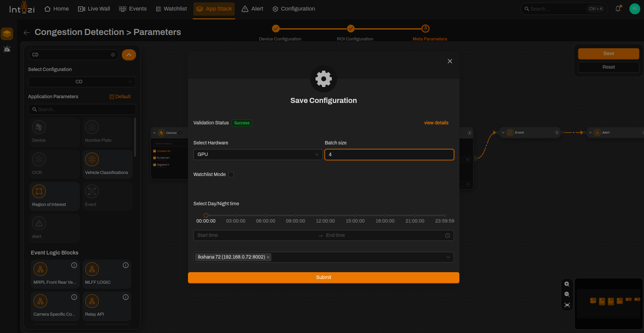Open the camera icon in left sidebar
This screenshot has width=644, height=333.
(x=7, y=49)
